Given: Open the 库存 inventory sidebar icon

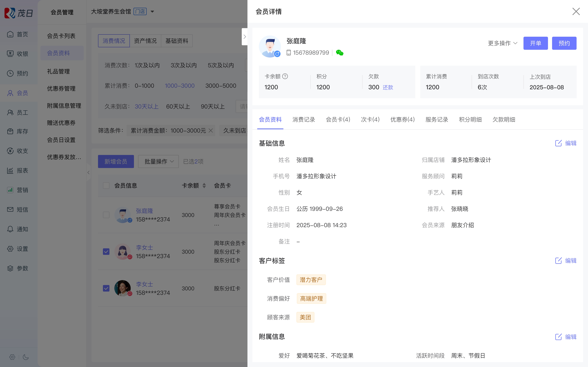Looking at the screenshot, I should click(x=10, y=131).
